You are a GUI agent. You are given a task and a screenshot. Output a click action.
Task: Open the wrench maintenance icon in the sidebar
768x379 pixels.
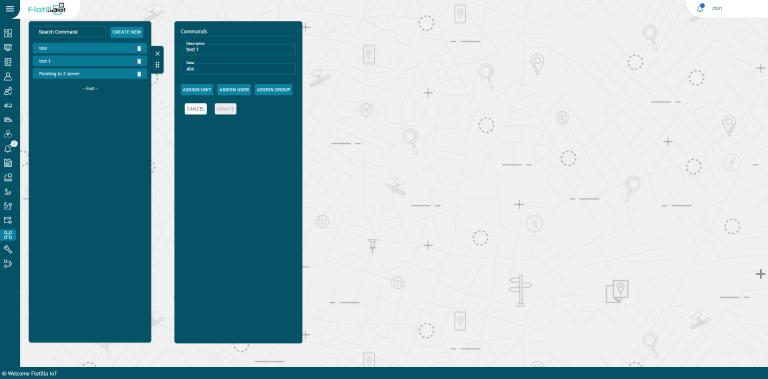[8, 249]
